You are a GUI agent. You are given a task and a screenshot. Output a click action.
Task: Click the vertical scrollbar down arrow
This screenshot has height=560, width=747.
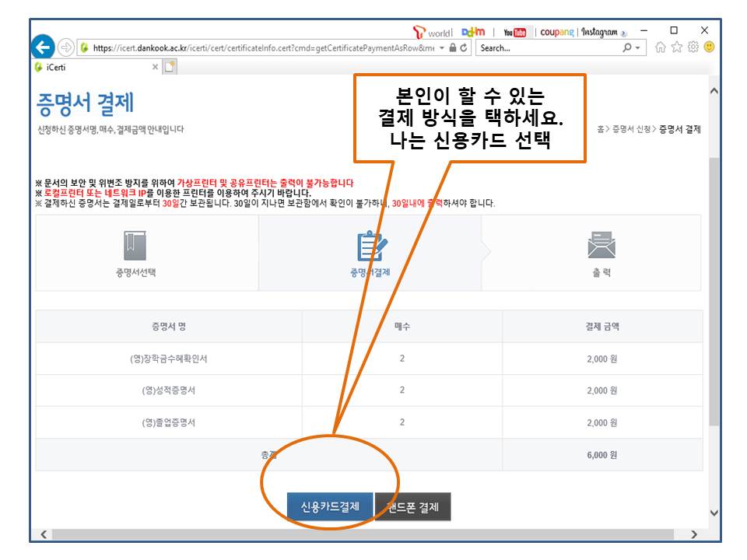click(714, 513)
